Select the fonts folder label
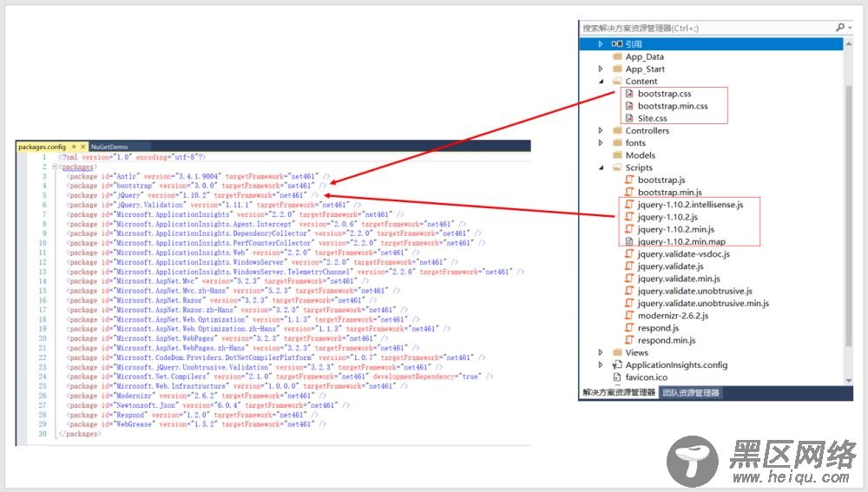The image size is (868, 492). tap(635, 143)
